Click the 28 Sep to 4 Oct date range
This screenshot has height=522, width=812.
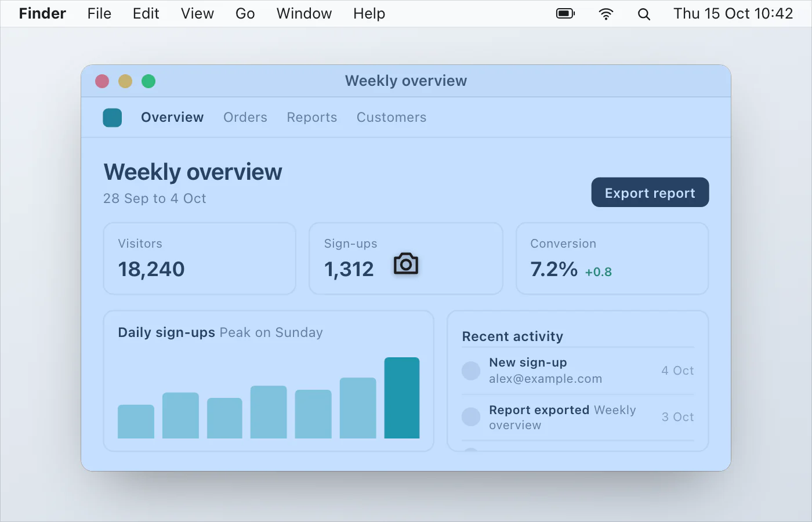155,198
